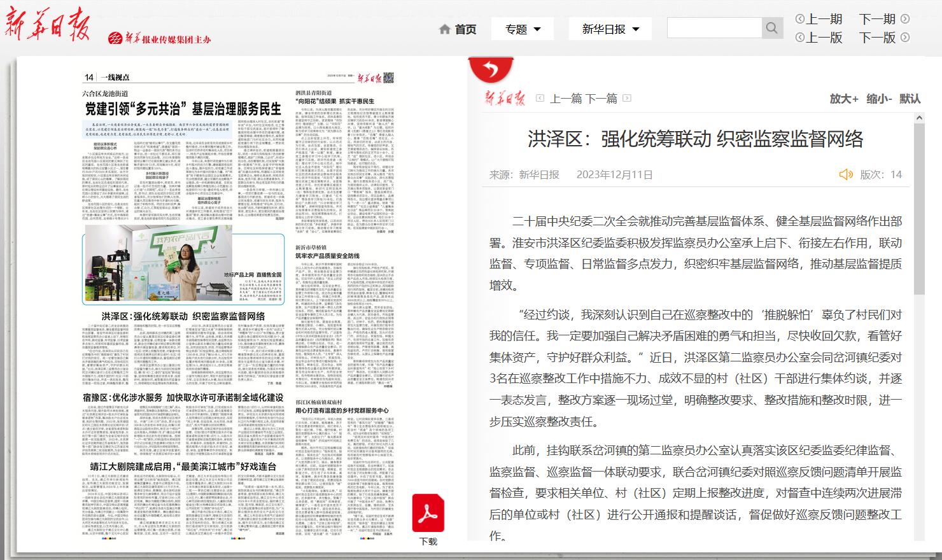Screen dimensions: 942x560
Task: Click the circle arrow icon before 上一期
Action: [800, 19]
